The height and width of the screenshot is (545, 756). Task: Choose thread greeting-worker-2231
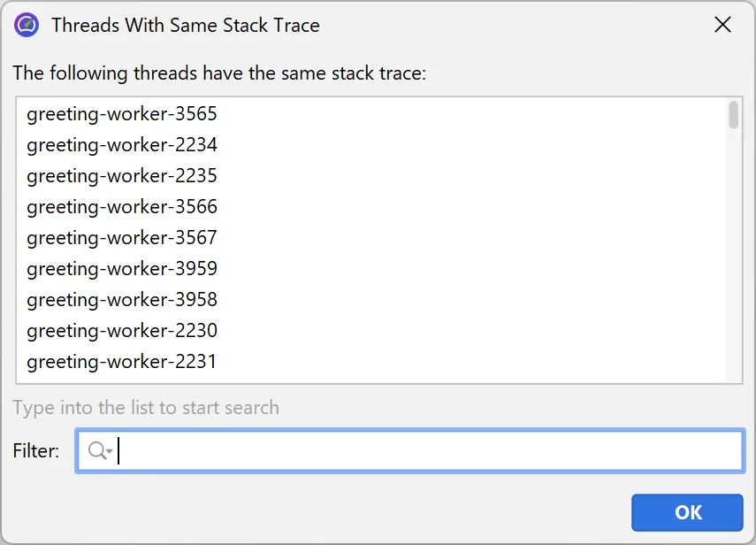(122, 362)
